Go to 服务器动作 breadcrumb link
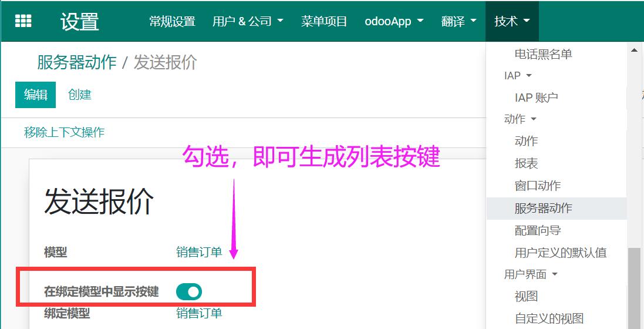This screenshot has width=644, height=329. tap(77, 62)
